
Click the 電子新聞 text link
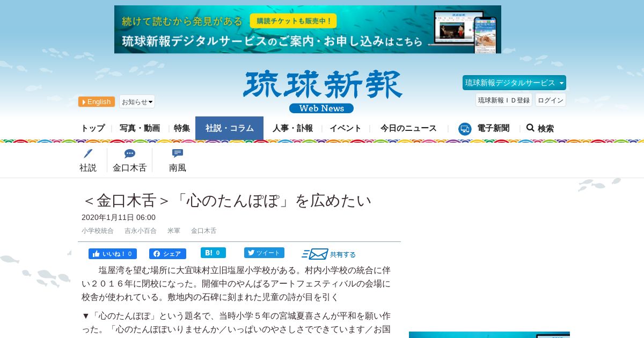click(x=493, y=128)
